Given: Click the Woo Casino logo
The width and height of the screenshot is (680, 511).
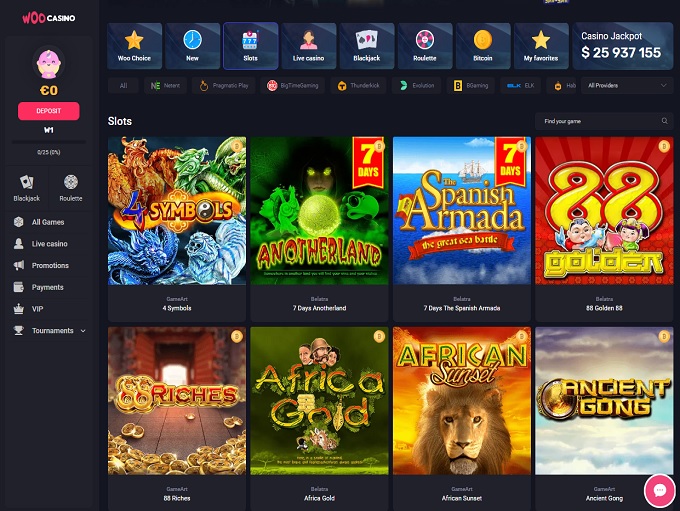Looking at the screenshot, I should point(49,18).
